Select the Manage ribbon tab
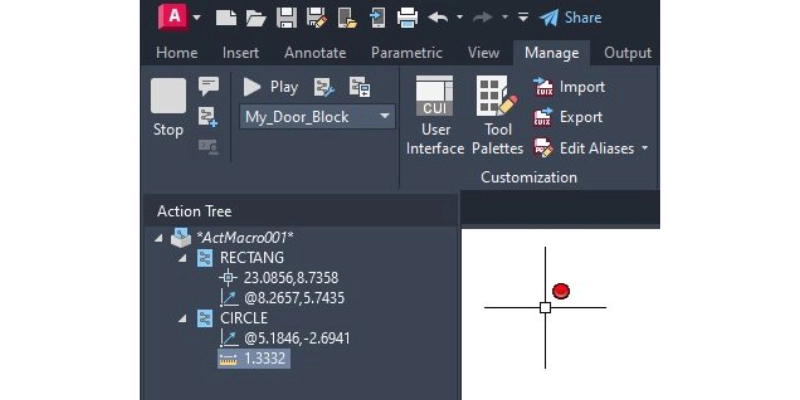 point(552,53)
